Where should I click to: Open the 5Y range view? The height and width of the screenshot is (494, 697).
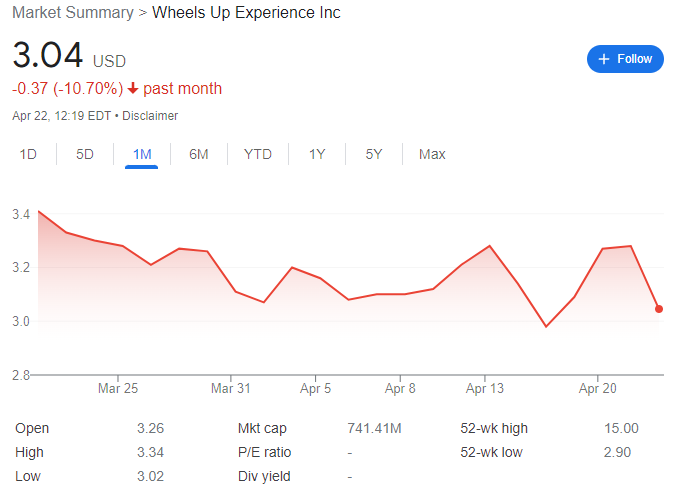coord(374,154)
